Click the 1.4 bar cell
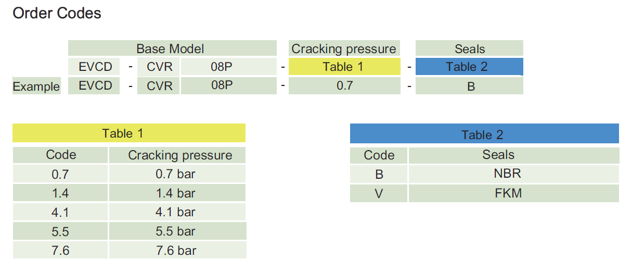 click(x=176, y=193)
